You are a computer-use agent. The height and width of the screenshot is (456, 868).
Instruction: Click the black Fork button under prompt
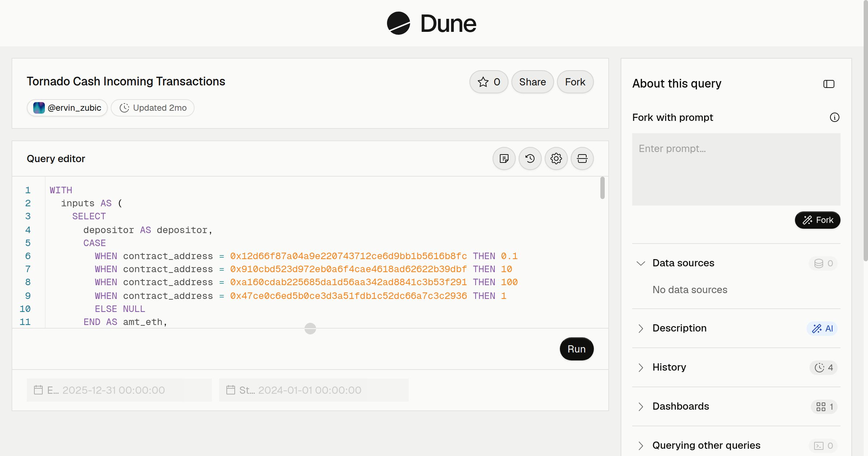point(818,220)
